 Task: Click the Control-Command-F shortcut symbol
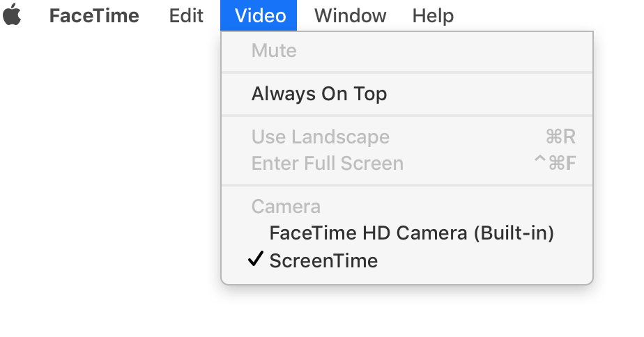coord(555,163)
